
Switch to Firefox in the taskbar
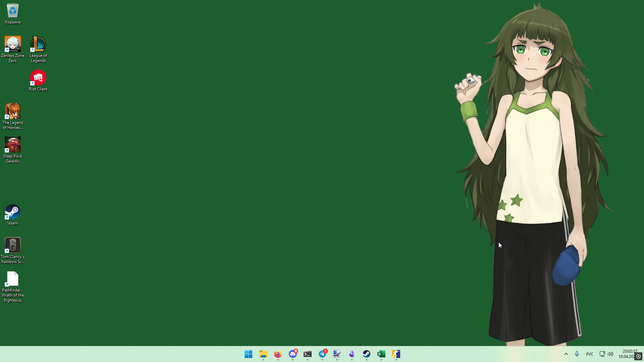[x=278, y=354]
